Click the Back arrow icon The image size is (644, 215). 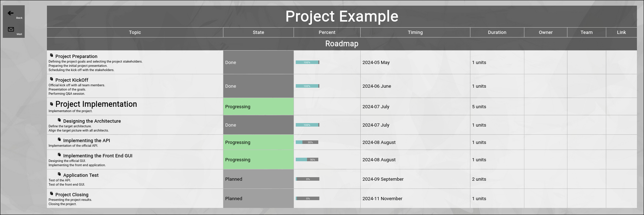coord(11,13)
